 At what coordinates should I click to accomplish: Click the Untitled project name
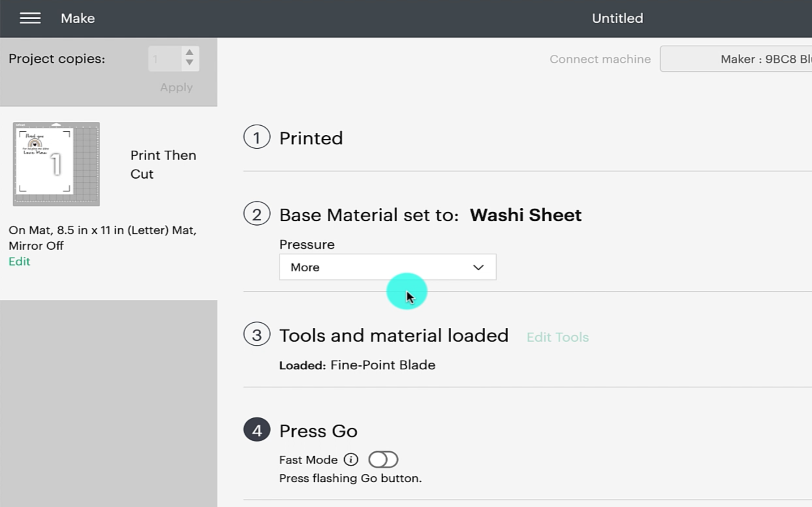(617, 18)
